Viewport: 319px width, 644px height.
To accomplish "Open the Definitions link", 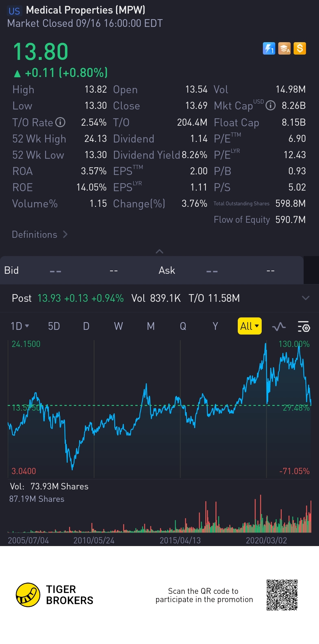I will (x=40, y=235).
